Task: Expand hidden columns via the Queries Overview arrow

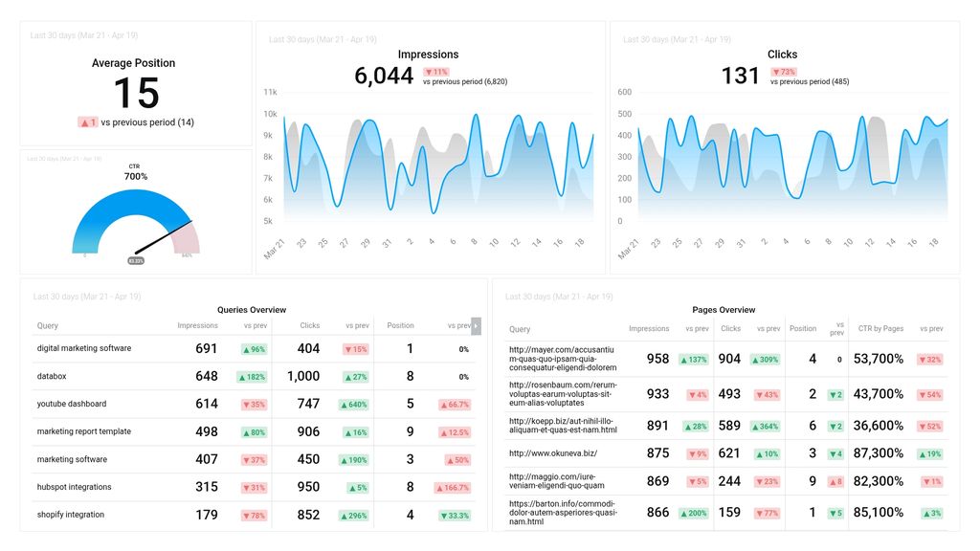Action: click(x=474, y=325)
